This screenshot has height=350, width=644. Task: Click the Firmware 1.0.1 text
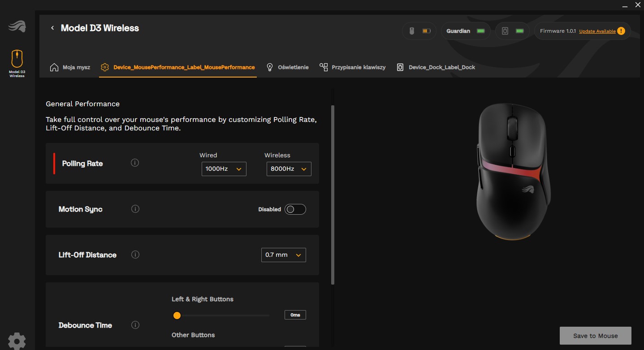point(558,31)
